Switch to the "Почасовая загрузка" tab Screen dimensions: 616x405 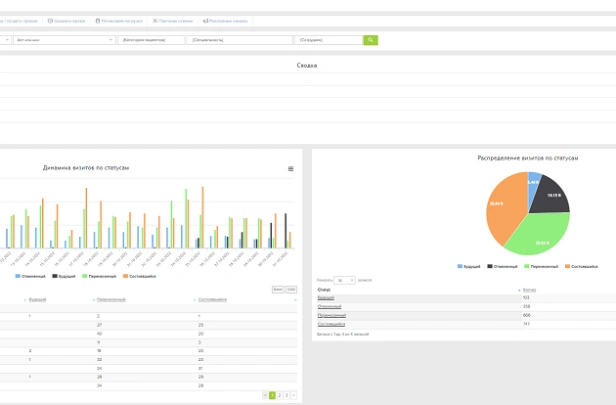[x=119, y=21]
